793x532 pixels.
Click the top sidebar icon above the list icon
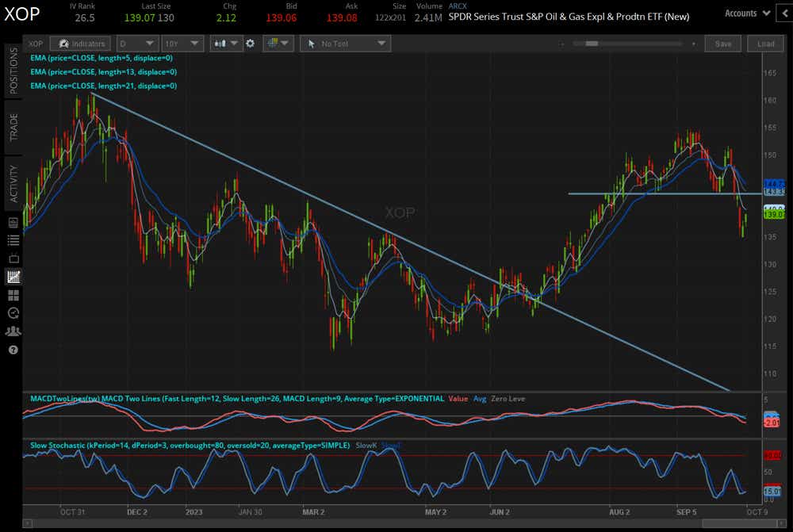13,223
